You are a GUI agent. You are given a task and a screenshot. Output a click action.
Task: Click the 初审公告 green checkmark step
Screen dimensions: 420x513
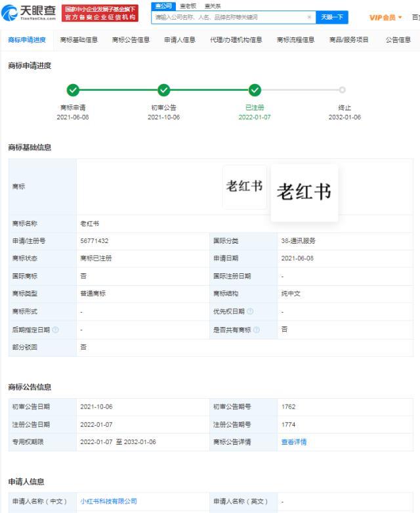163,91
